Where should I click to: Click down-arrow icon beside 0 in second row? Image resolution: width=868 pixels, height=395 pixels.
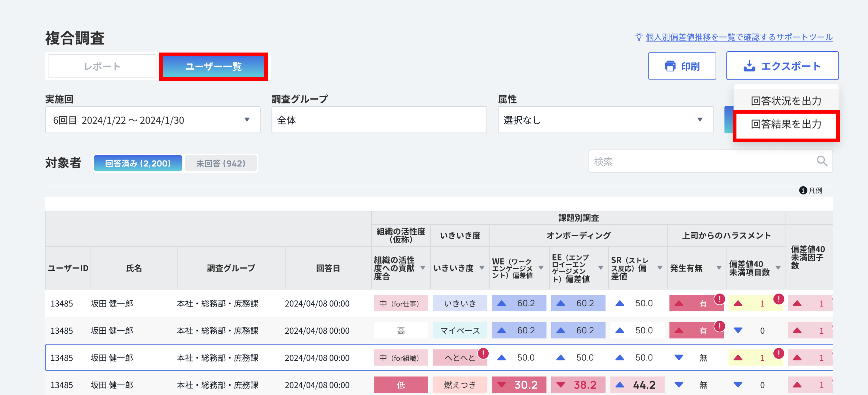(x=738, y=331)
